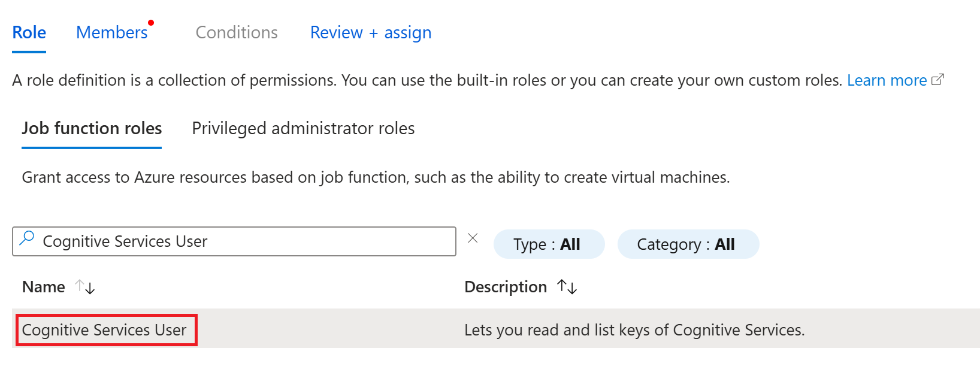Select the Job function roles tab
This screenshot has height=366, width=980.
point(92,129)
